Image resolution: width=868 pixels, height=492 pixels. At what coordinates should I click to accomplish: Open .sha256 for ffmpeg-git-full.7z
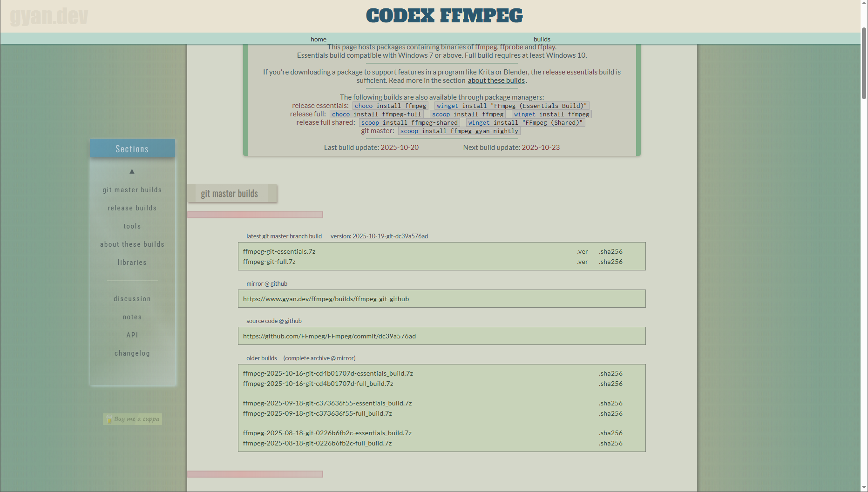[x=611, y=262]
